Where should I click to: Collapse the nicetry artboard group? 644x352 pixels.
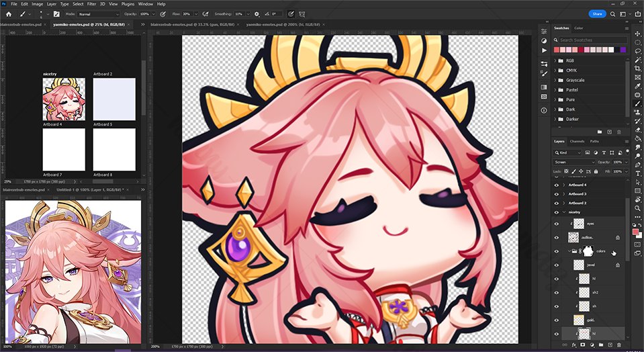[x=564, y=212]
